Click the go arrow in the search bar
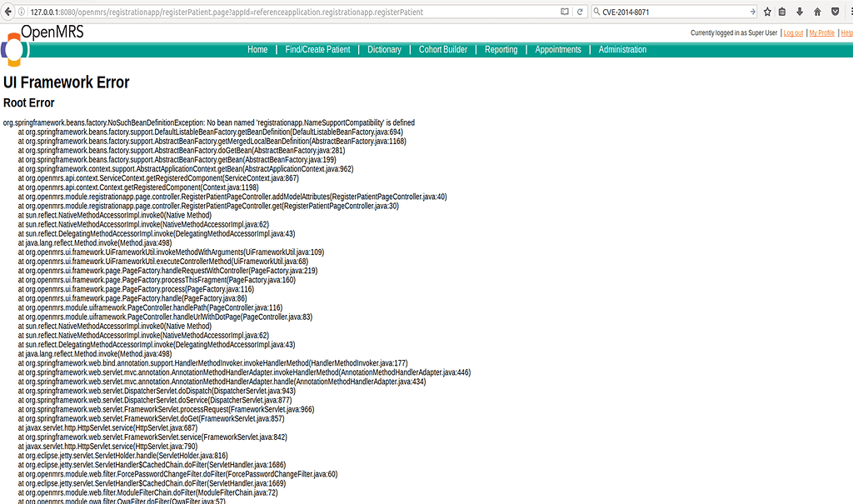The width and height of the screenshot is (853, 504). point(753,12)
